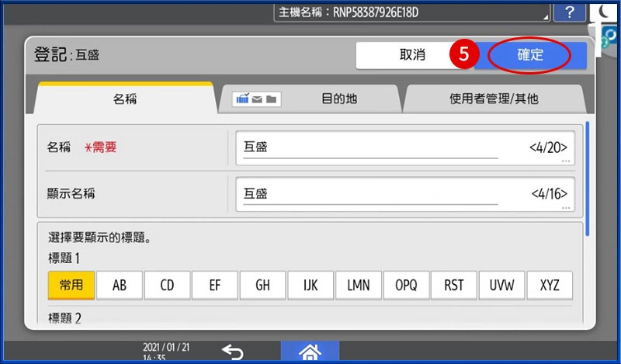Tap the moon energy saver icon
Screen dimensions: 621x364
(x=604, y=12)
